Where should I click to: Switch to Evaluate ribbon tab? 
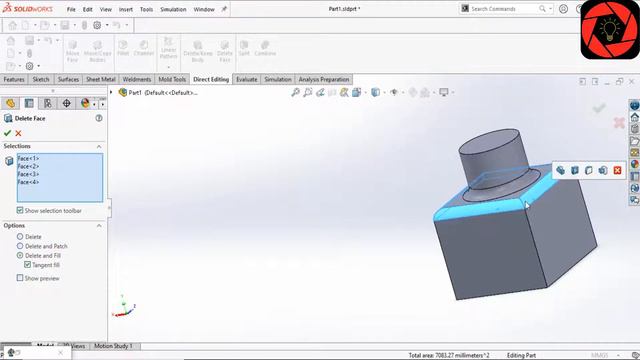point(247,79)
